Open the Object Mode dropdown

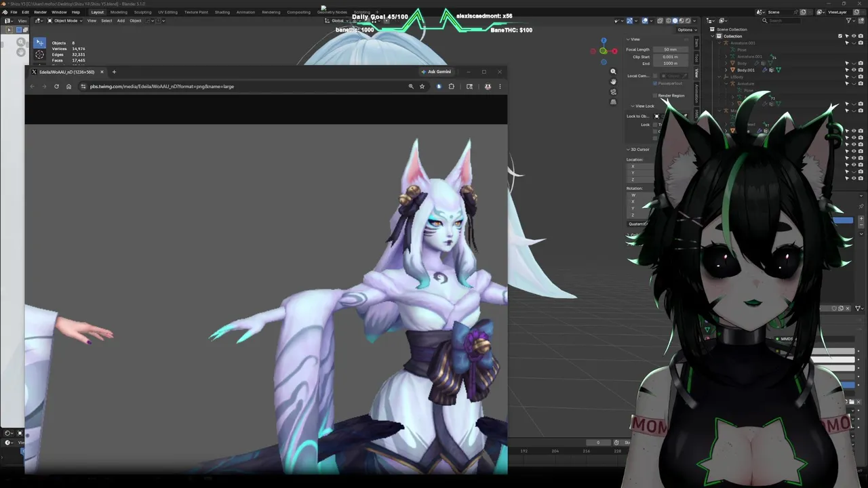(65, 20)
